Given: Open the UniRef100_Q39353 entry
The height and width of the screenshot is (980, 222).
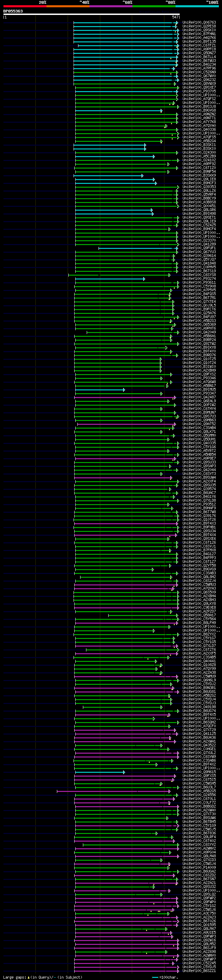Looking at the screenshot, I should (199, 187).
